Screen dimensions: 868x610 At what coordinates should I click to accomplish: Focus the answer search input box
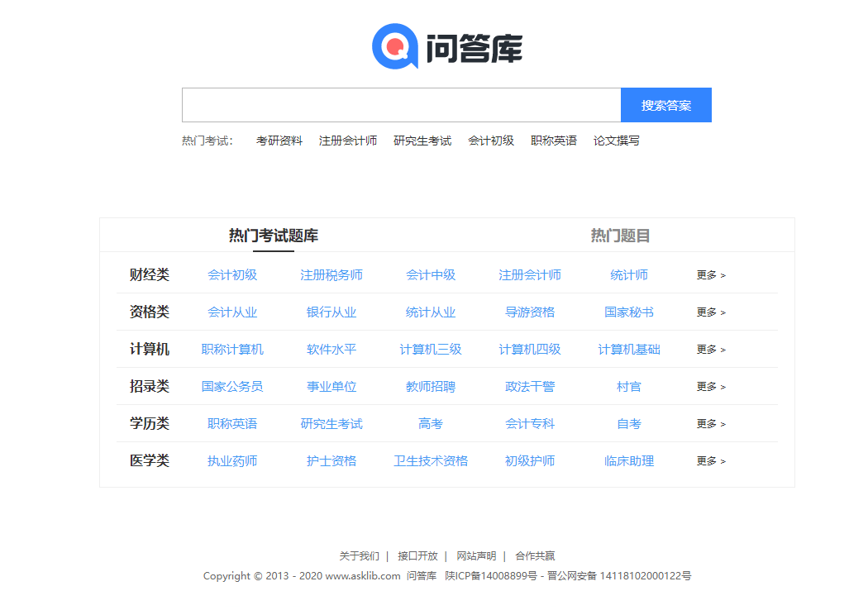[x=401, y=105]
